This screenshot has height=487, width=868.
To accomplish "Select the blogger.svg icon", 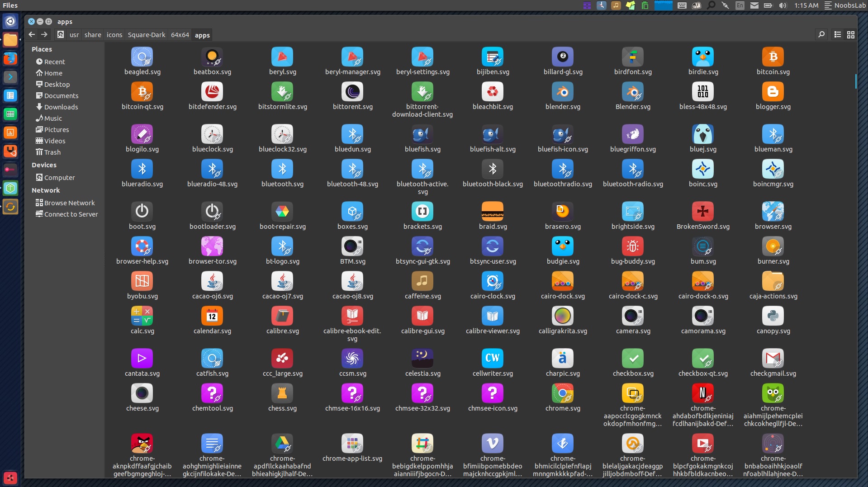I will (x=773, y=92).
